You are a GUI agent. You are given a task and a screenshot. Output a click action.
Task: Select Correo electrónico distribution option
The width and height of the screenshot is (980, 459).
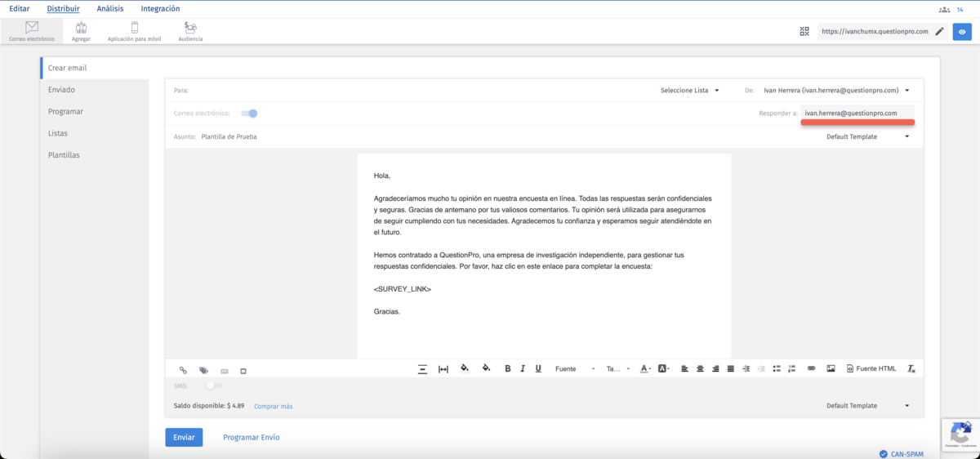pos(32,31)
